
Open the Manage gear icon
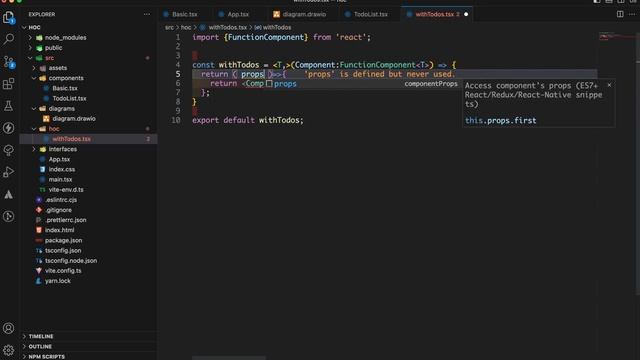(9, 350)
